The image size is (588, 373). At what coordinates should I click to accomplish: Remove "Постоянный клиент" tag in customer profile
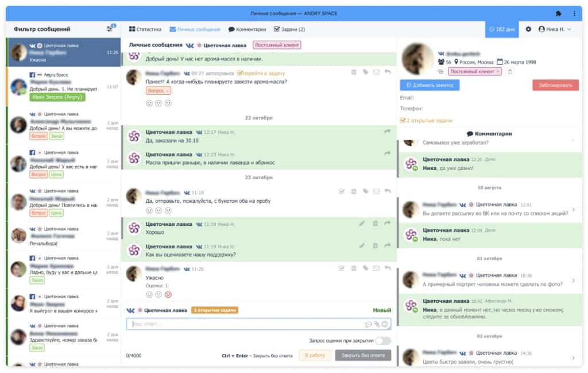(498, 71)
